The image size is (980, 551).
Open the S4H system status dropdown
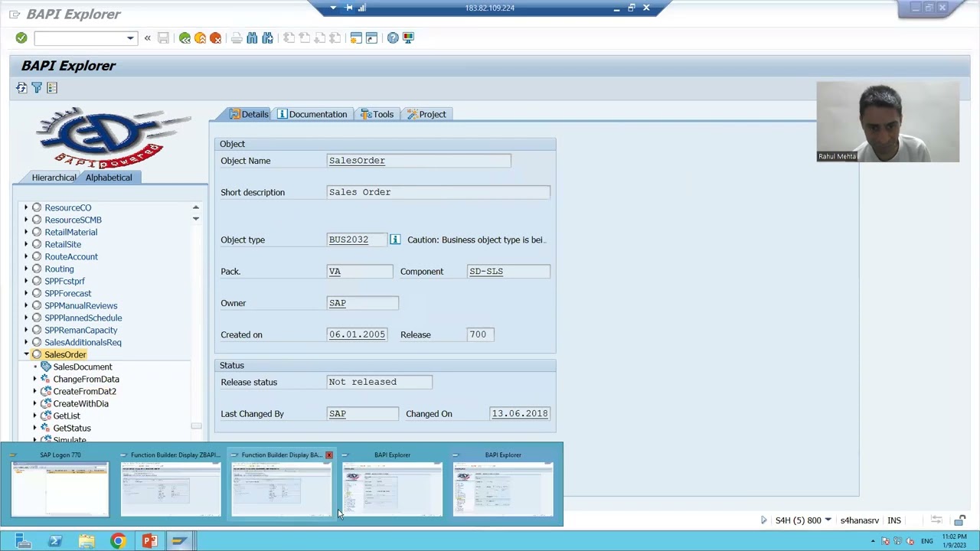click(x=828, y=520)
